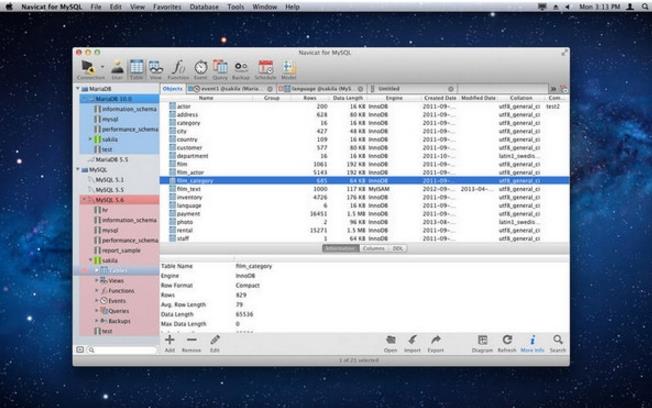Screen dimensions: 652x408
Task: Click the Export icon
Action: tap(435, 340)
